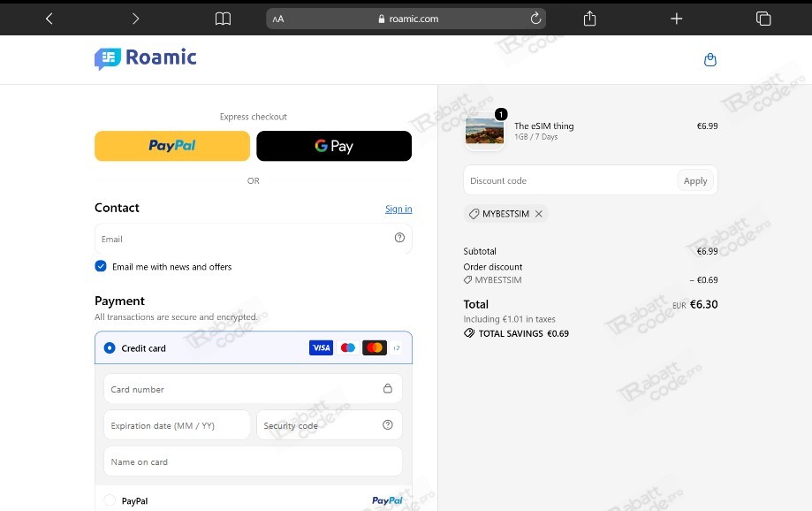Click the PayPal logo in payment row
Image resolution: width=812 pixels, height=511 pixels.
coord(387,500)
